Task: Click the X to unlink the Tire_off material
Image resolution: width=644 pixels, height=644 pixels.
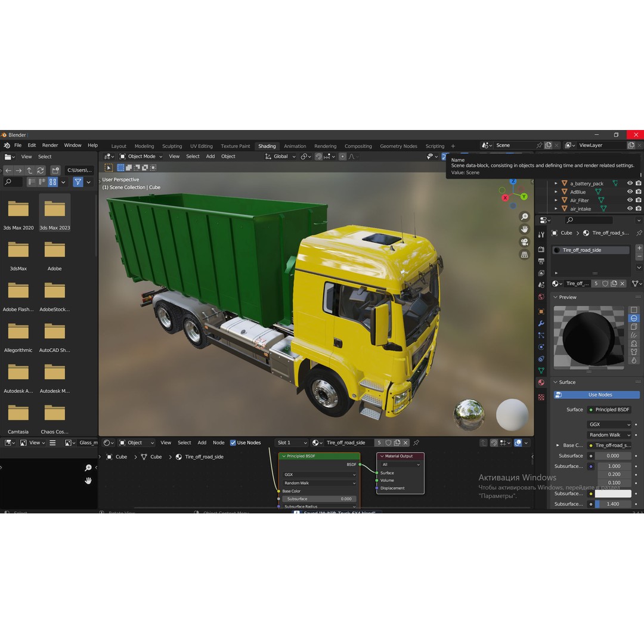Action: 622,284
